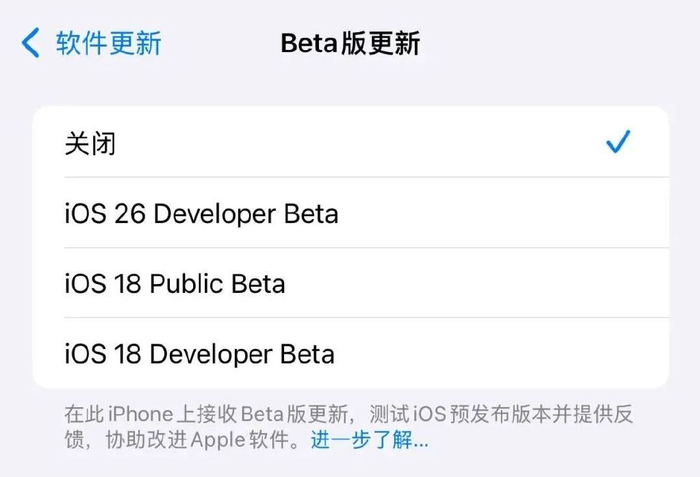Viewport: 700px width, 477px height.
Task: Choose iOS 26 Developer Beta
Action: click(x=201, y=213)
